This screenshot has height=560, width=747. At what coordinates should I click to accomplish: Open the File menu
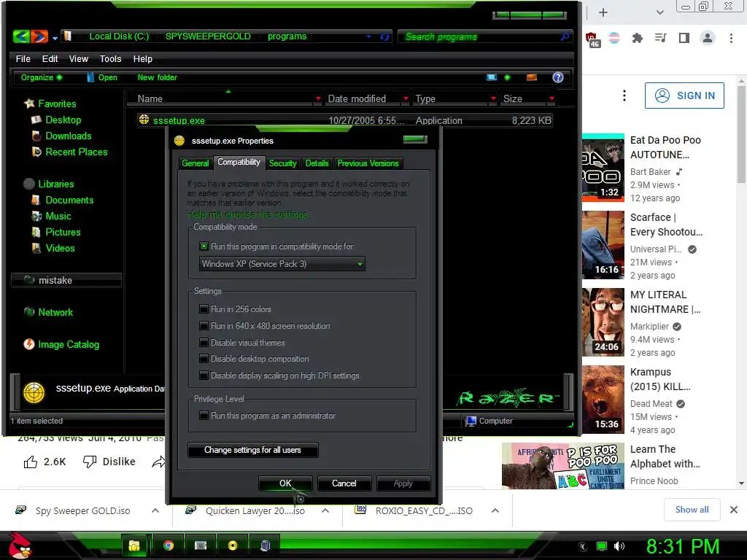(x=23, y=58)
